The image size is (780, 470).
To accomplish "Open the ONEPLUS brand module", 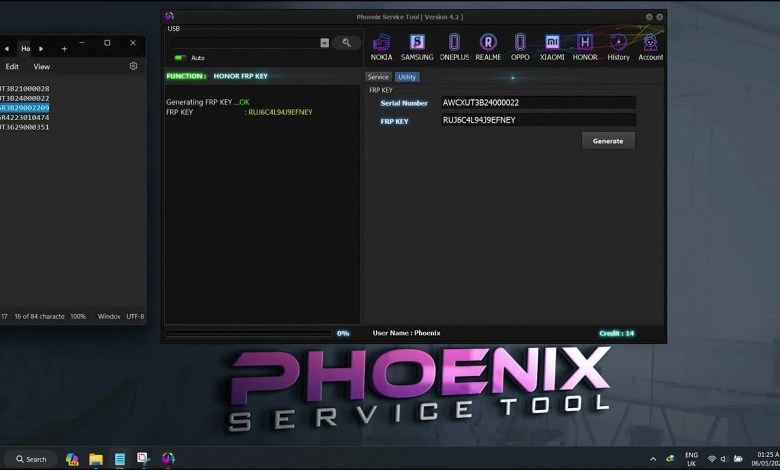I will (454, 47).
